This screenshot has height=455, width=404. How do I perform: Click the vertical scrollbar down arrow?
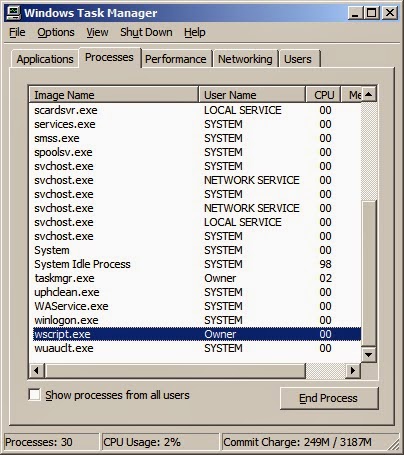(369, 354)
